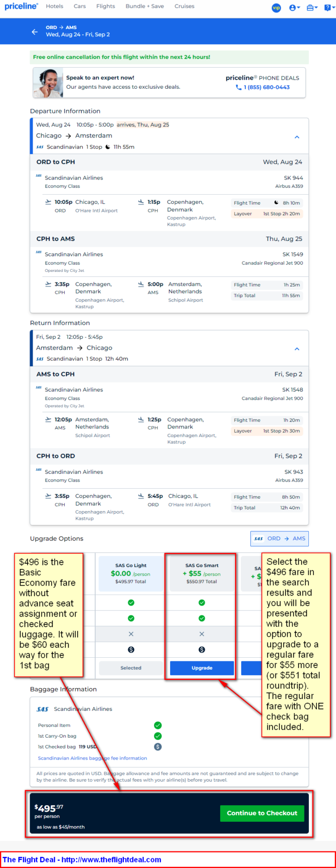Select the SAS Go Smart +$55 fare card
Image resolution: width=336 pixels, height=868 pixels.
tap(202, 573)
